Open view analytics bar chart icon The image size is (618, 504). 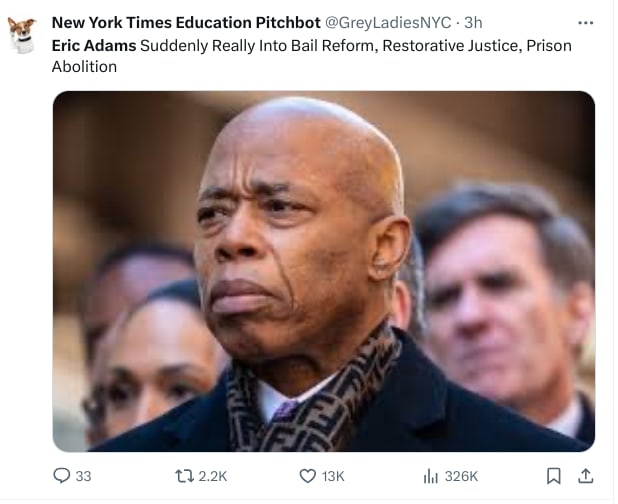point(430,476)
